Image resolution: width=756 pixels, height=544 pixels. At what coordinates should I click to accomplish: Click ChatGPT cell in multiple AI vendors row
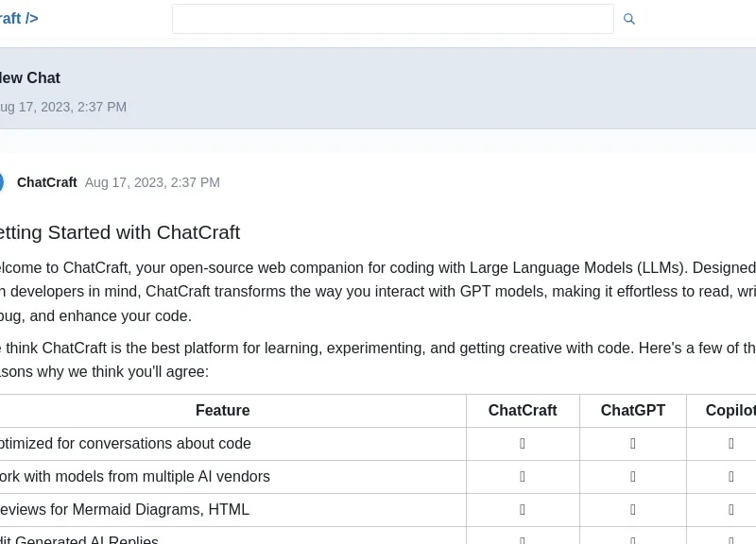click(x=633, y=477)
